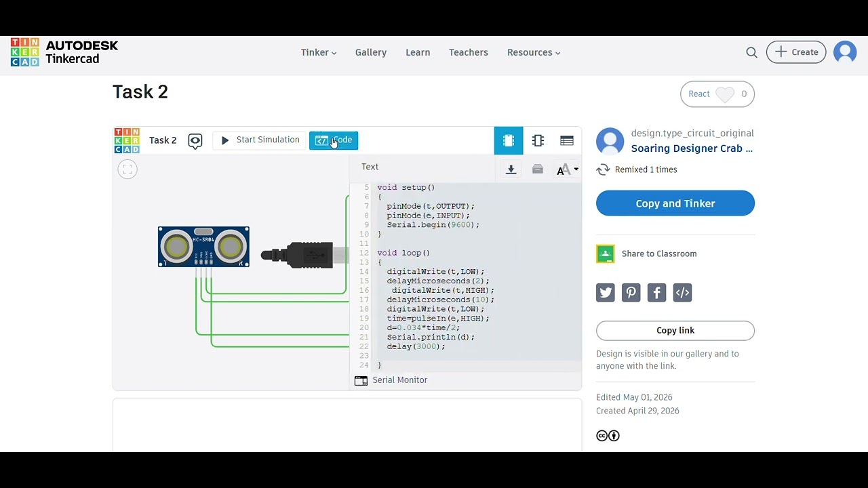Click the Create button

click(796, 52)
